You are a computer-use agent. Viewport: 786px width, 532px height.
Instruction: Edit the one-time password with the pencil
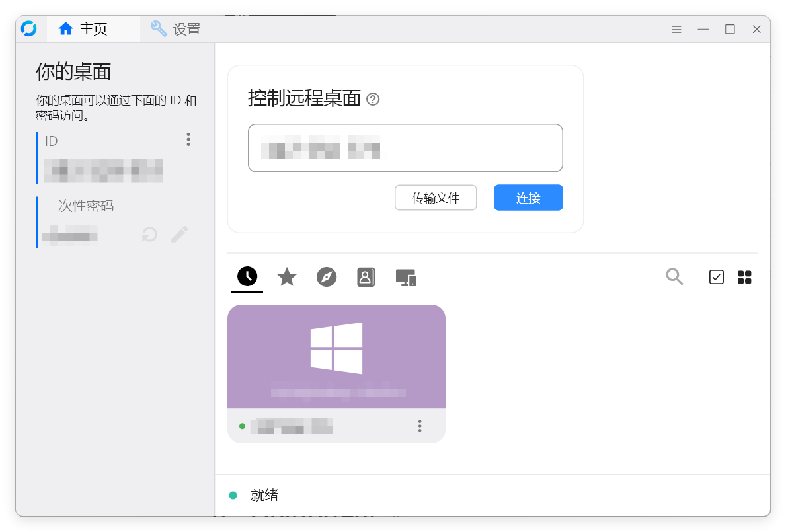point(179,235)
